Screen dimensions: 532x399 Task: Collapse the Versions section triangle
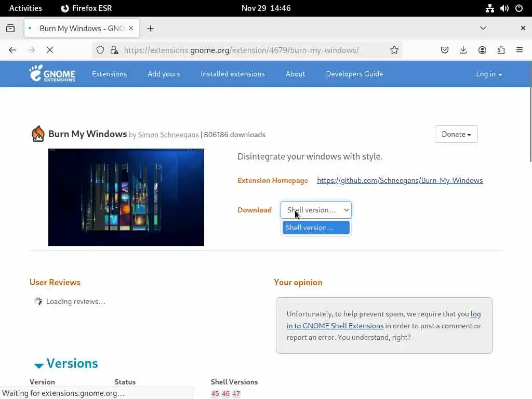pos(38,365)
